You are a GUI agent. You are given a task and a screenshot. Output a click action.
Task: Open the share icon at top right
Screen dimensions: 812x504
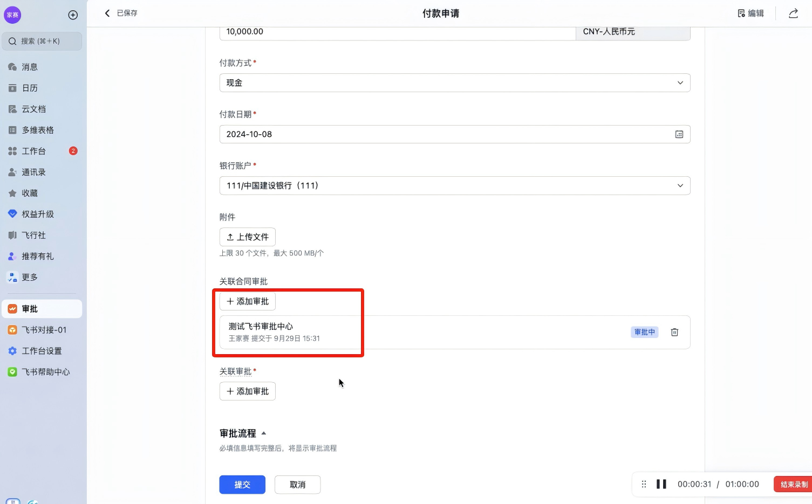[793, 13]
